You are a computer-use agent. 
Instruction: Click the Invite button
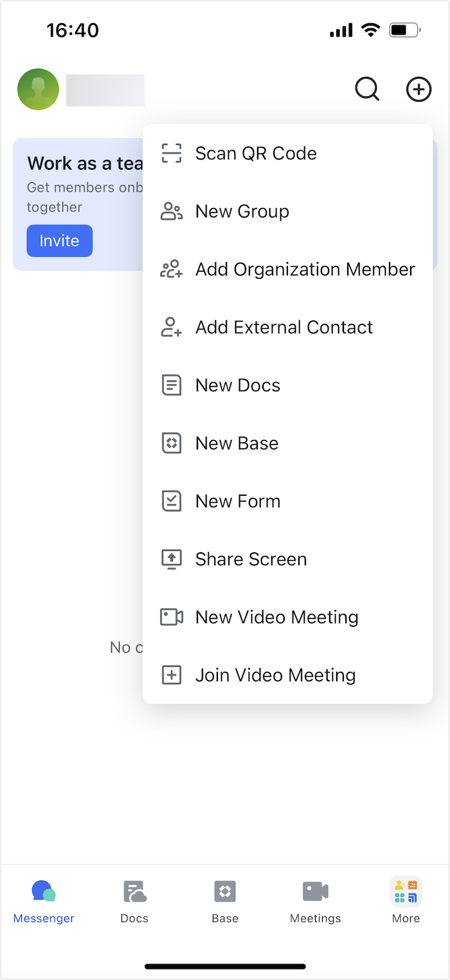pyautogui.click(x=59, y=241)
